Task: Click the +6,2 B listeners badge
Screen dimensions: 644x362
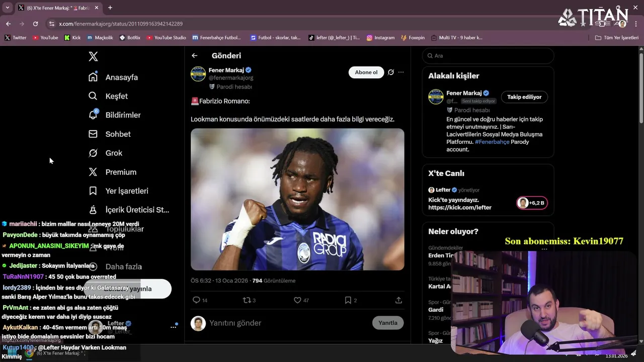Action: click(532, 203)
